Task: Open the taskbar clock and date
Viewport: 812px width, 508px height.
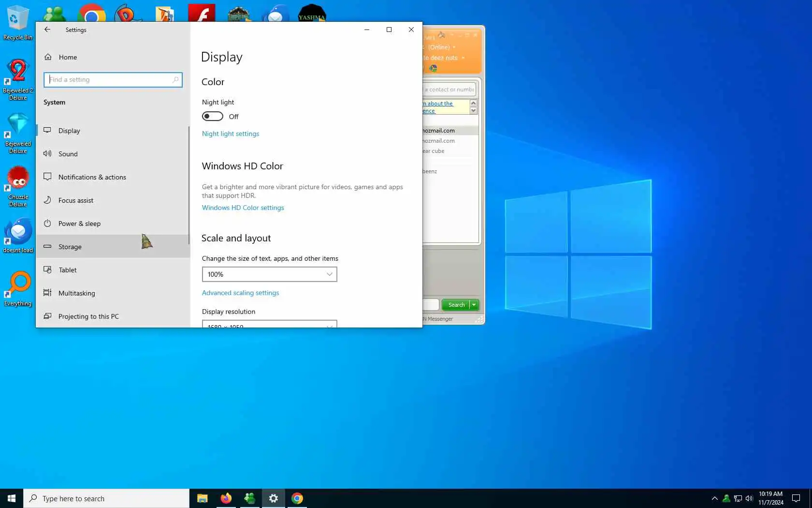Action: point(771,498)
